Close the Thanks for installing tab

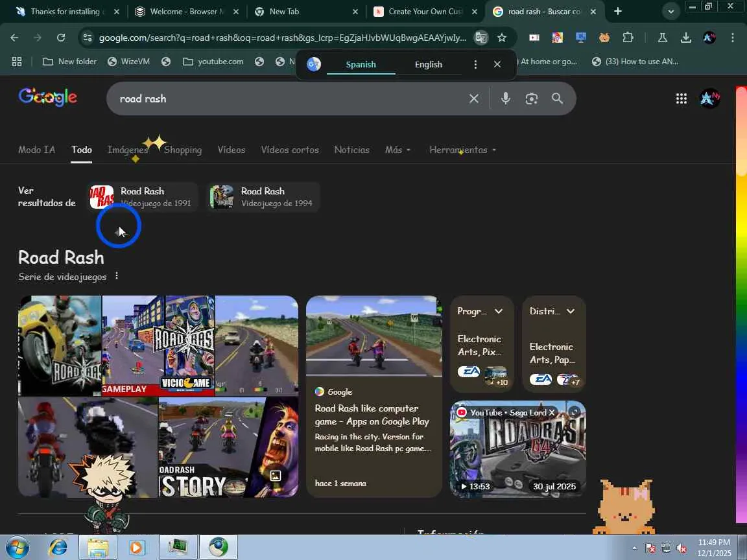click(117, 12)
